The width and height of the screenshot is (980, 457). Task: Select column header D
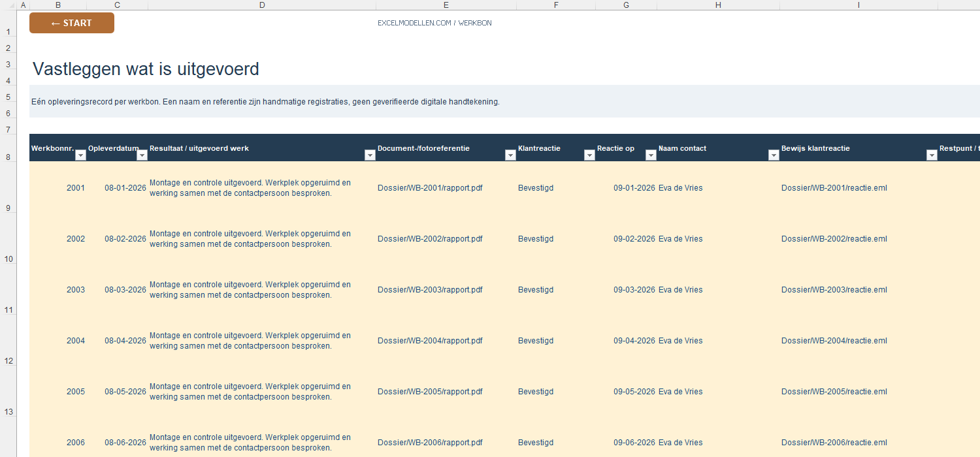click(x=262, y=5)
